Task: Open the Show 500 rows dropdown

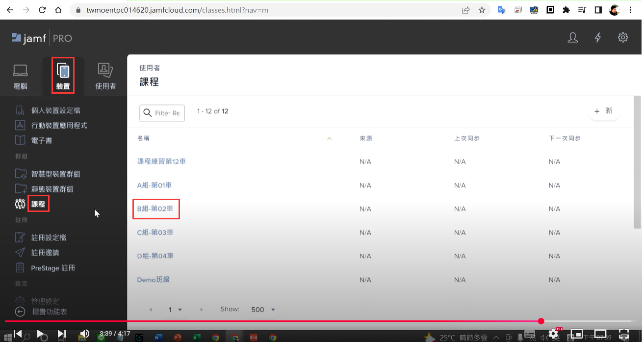Action: [263, 310]
